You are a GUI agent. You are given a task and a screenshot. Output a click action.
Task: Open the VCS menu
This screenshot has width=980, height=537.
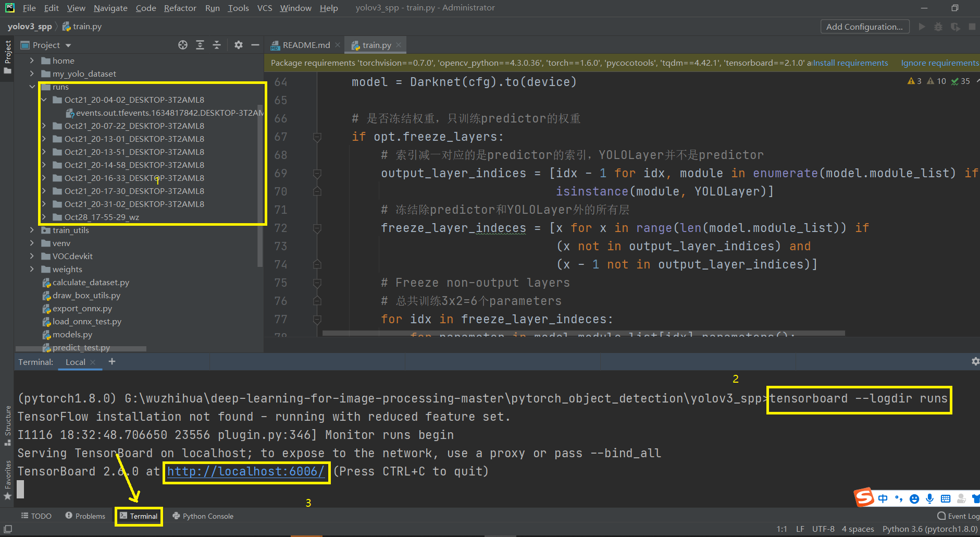[x=265, y=8]
